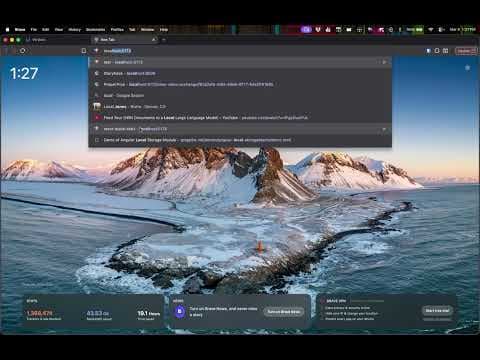This screenshot has height=360, width=480.
Task: Open the Help menu
Action: (x=164, y=30)
